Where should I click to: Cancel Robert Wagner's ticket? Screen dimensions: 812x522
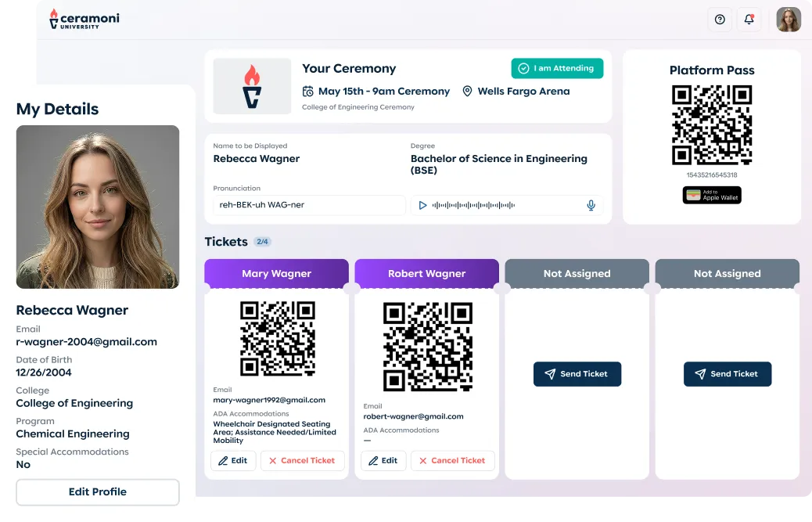[452, 461]
